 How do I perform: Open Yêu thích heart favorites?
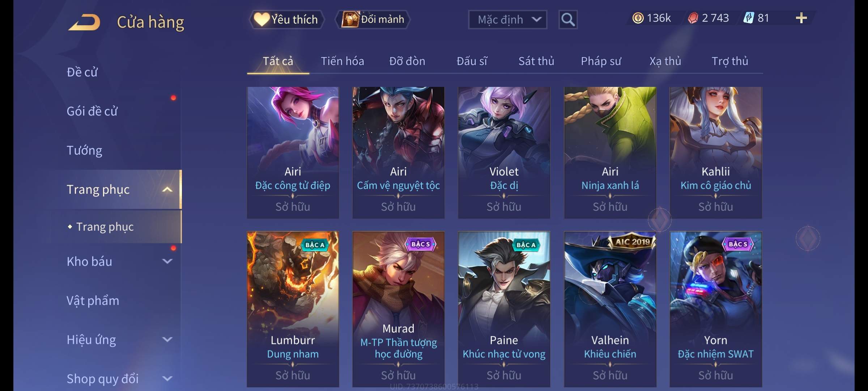point(286,20)
